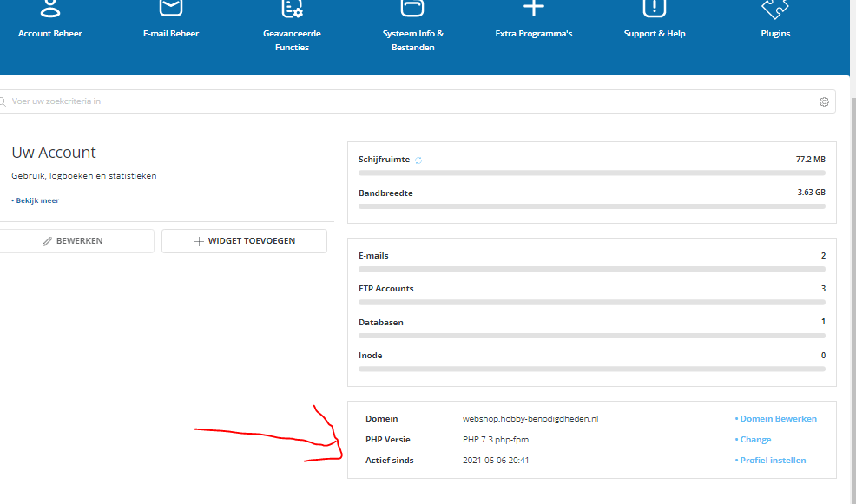Click the FTP Accounts usage bar
The width and height of the screenshot is (856, 504).
(592, 302)
